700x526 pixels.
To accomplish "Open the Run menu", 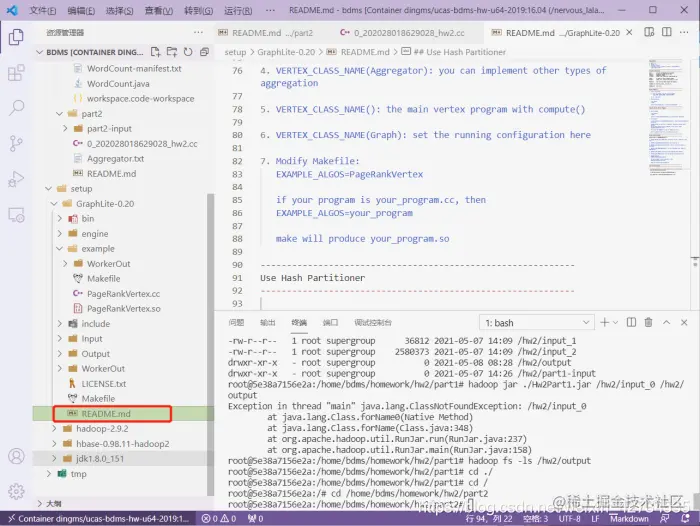I will (238, 10).
